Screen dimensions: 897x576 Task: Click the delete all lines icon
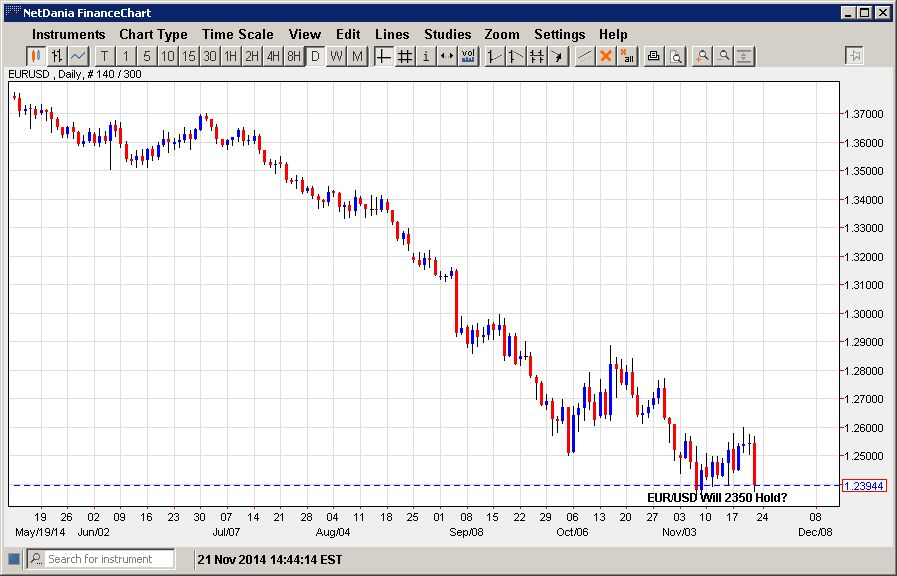click(626, 56)
